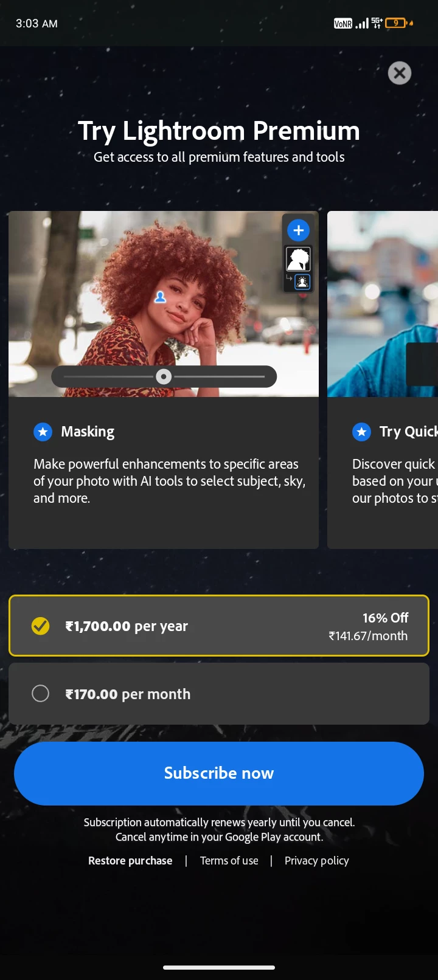Tap the next feature card photo
This screenshot has width=438, height=980.
[x=383, y=304]
